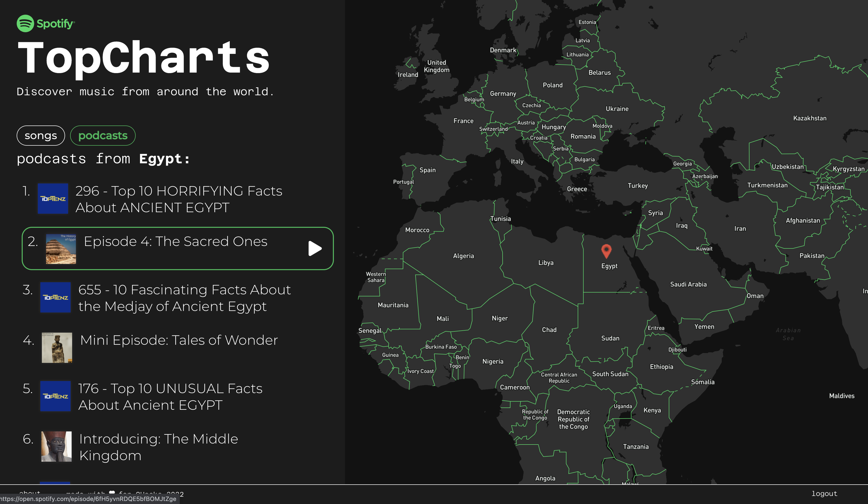
Task: Open the TopTenz thumbnail for episode 176
Action: point(55,396)
